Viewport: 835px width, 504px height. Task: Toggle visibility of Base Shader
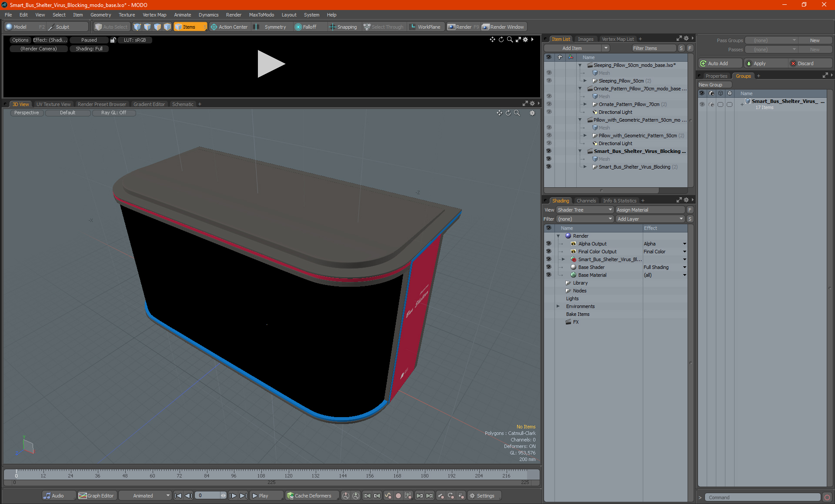549,267
